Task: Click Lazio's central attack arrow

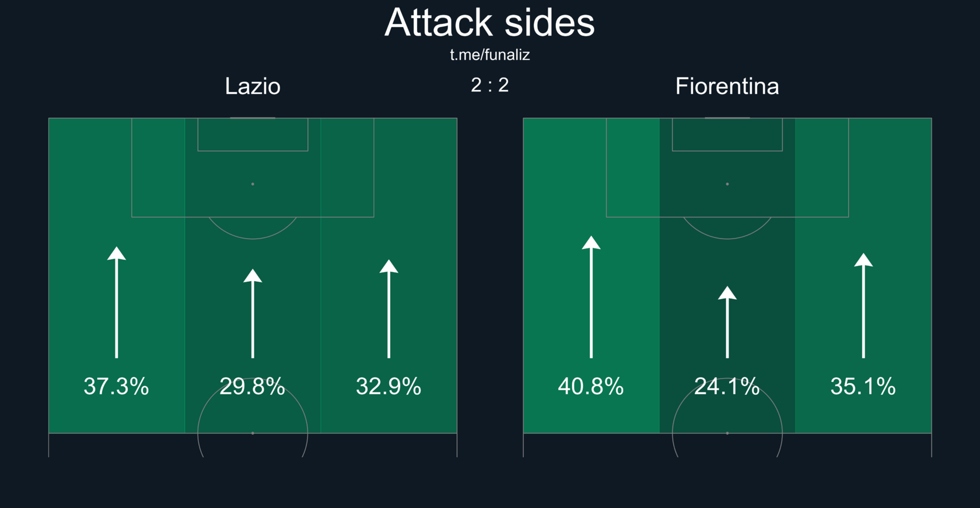Action: point(253,315)
